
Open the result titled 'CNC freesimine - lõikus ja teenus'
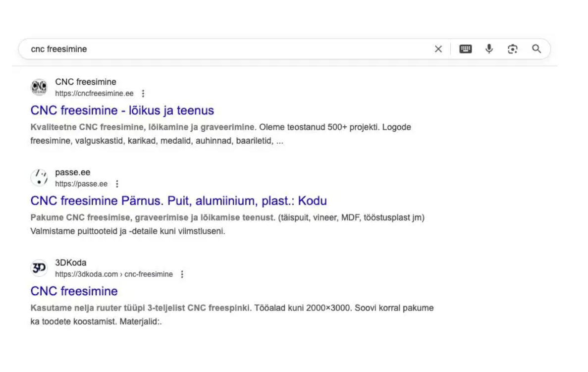(122, 110)
